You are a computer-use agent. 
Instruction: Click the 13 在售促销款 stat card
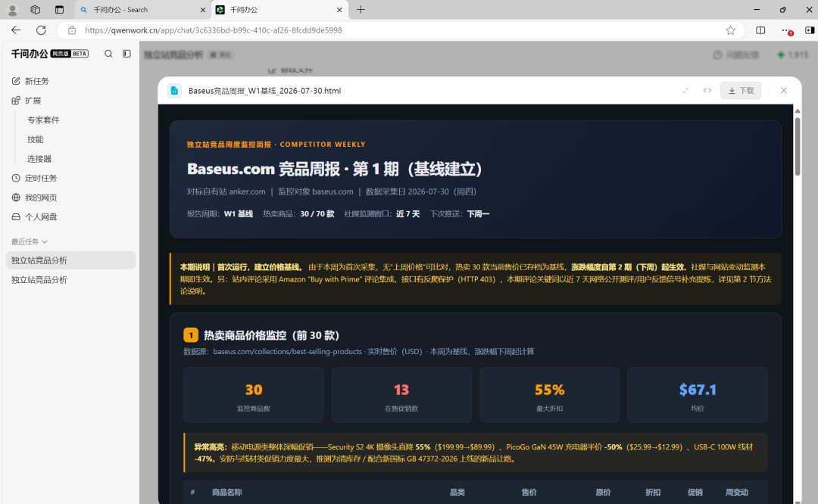coord(401,395)
